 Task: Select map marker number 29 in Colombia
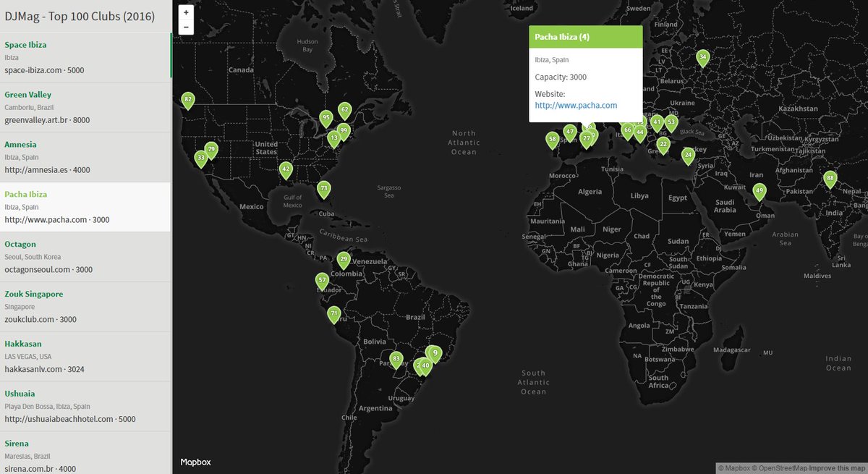point(344,261)
